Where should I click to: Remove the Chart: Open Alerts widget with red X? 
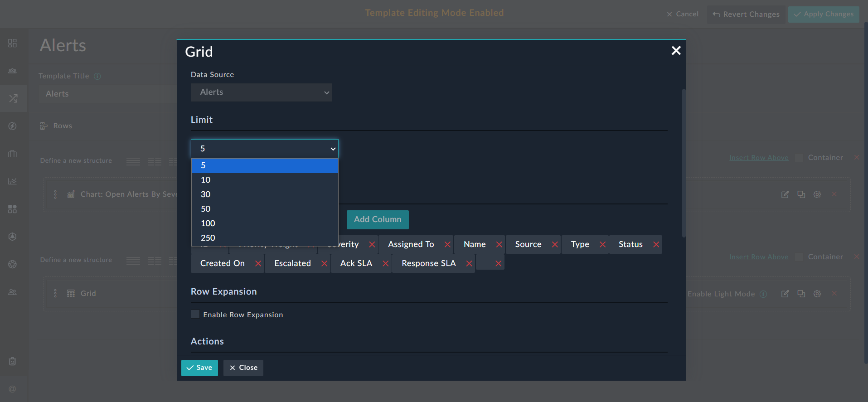tap(834, 194)
